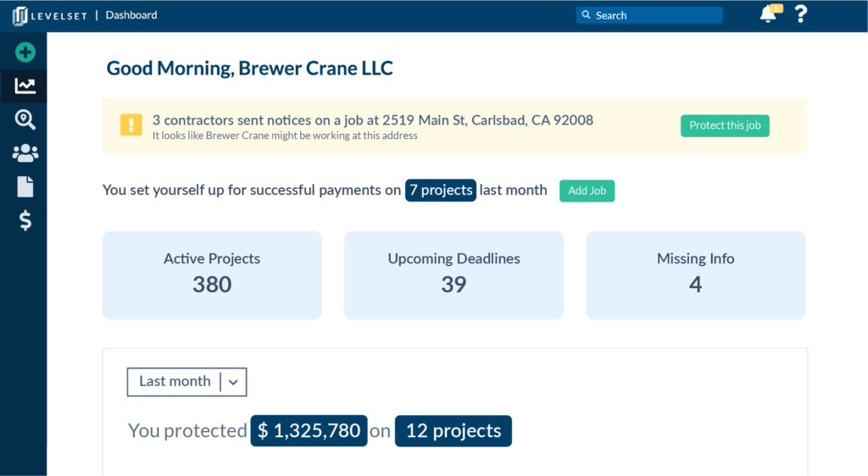Click the Levelset logo in header
Screen dimensions: 868x476
click(x=48, y=15)
